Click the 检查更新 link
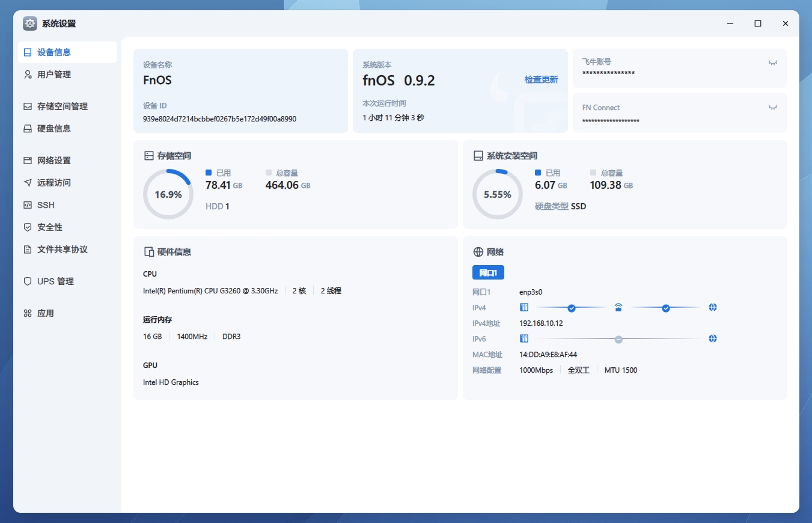The height and width of the screenshot is (523, 812). click(541, 79)
